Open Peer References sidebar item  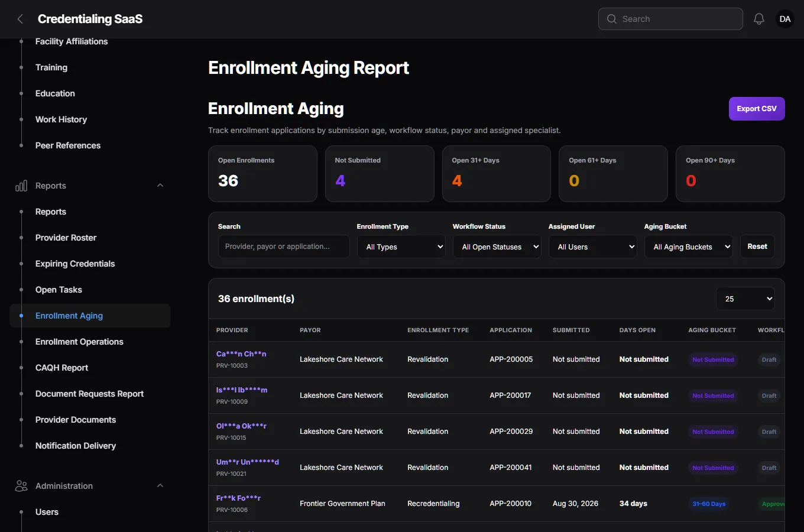point(68,145)
